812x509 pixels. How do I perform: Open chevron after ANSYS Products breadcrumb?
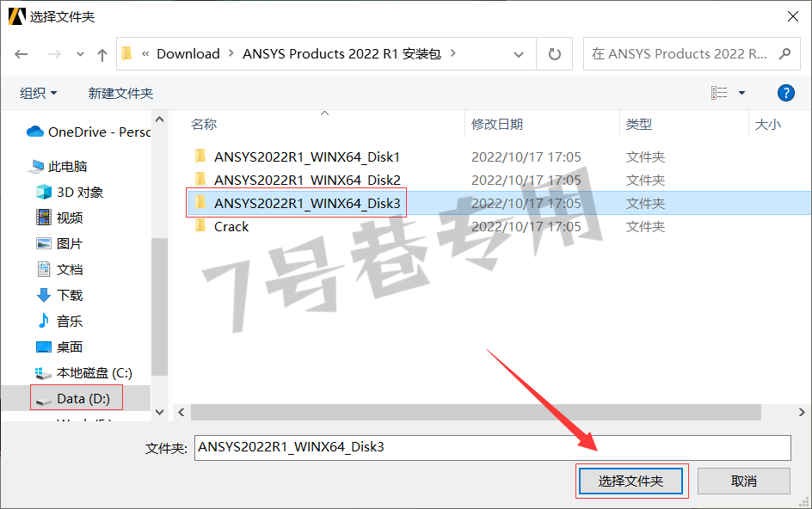click(x=453, y=52)
